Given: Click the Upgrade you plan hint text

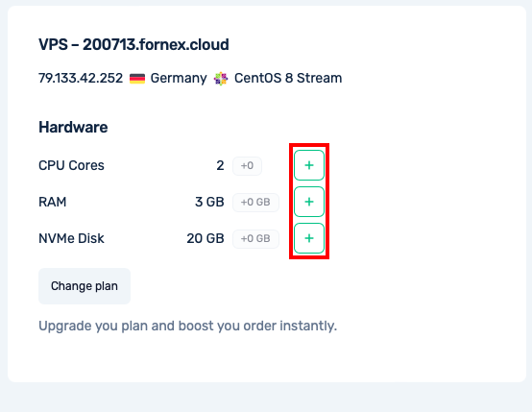Looking at the screenshot, I should 187,326.
